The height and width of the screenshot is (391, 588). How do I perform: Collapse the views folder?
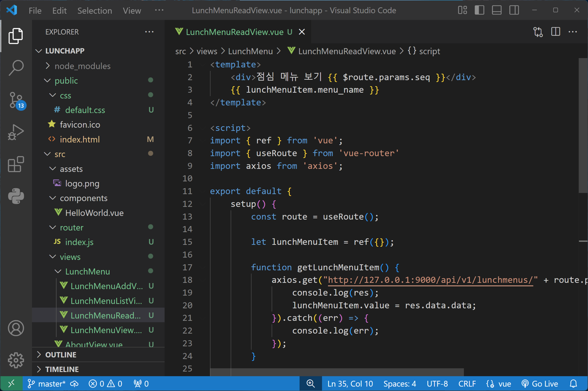[x=98, y=257]
